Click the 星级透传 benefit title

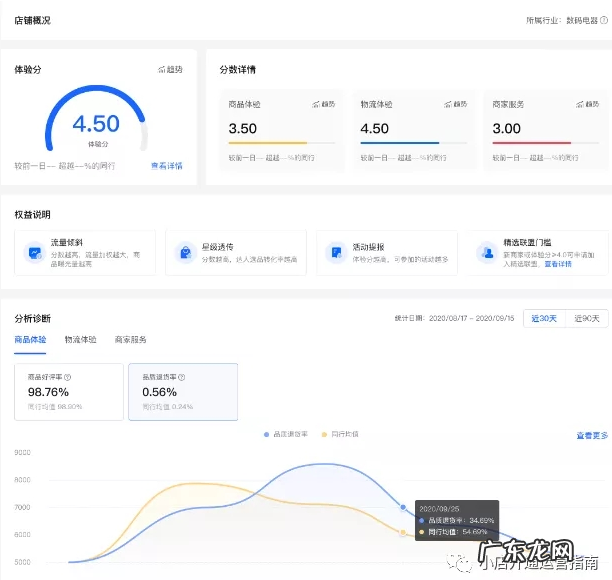tap(217, 247)
